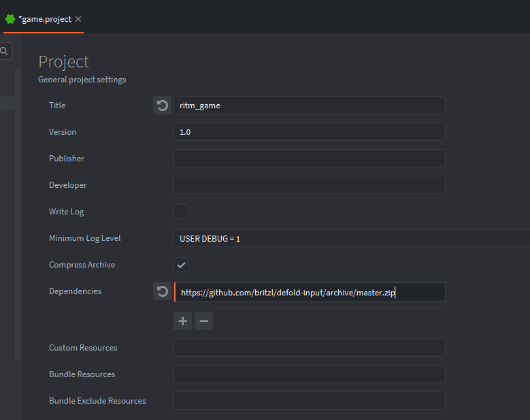
Task: Focus the Publisher text field
Action: coord(309,159)
